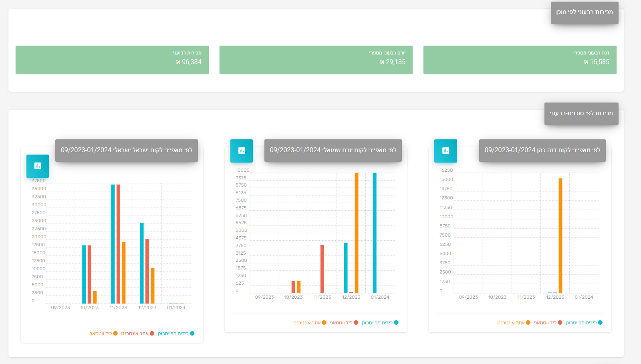Click 11/2023 axis label in ישראל ישראלי chart
Screen dimensions: 641x364
(x=118, y=308)
